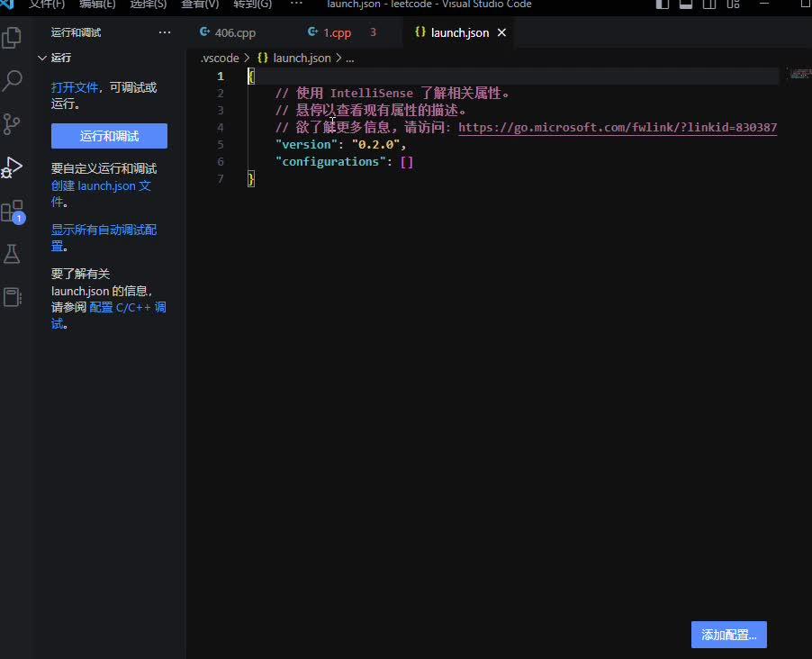This screenshot has width=812, height=659.
Task: Open Customize Layout icon in title bar
Action: coord(734,5)
